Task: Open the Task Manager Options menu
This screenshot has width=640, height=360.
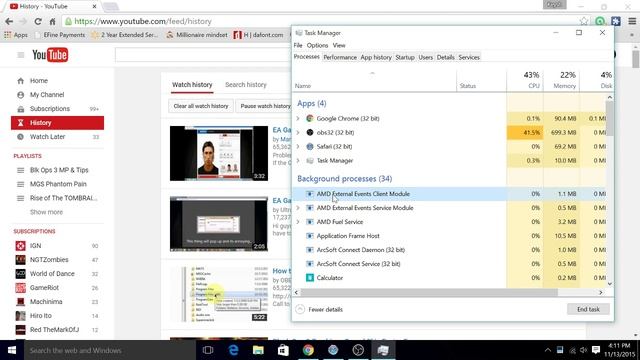Action: (317, 45)
